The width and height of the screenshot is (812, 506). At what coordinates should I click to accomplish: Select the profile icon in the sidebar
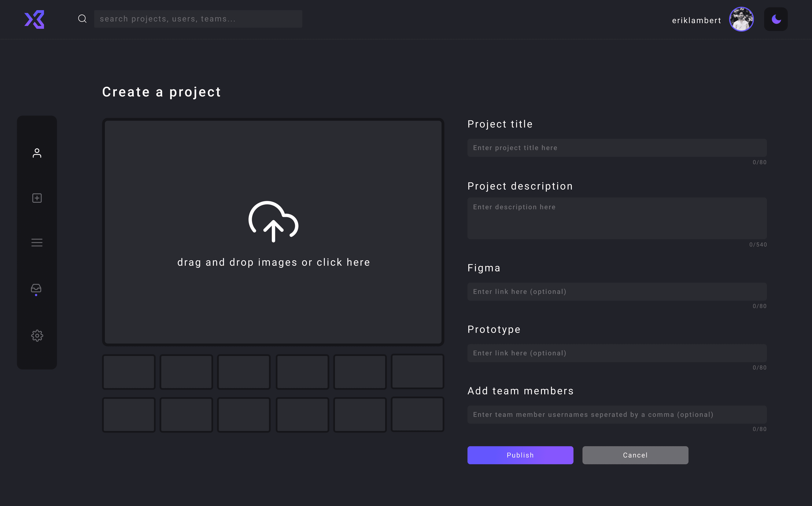(37, 153)
